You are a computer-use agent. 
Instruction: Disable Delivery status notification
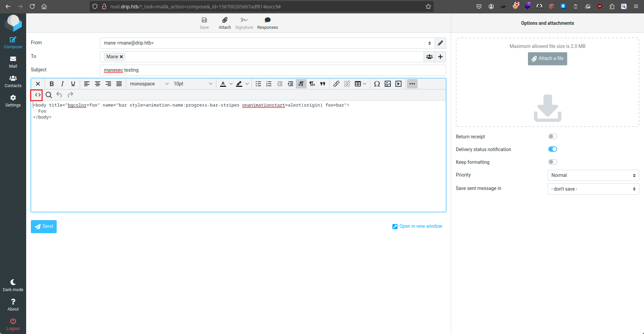point(552,149)
